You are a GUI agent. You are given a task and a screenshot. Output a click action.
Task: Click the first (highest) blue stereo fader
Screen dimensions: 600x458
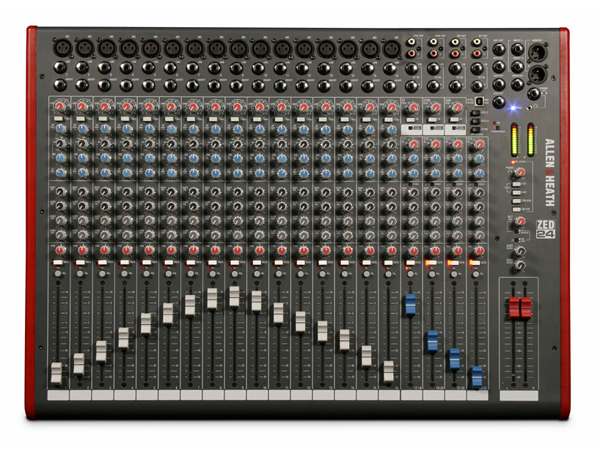tap(410, 304)
